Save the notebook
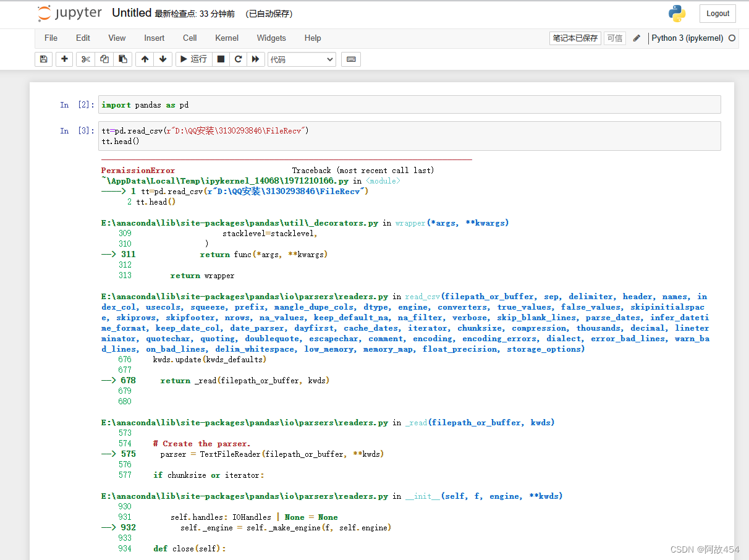Screen dimensions: 749x560 [x=43, y=59]
